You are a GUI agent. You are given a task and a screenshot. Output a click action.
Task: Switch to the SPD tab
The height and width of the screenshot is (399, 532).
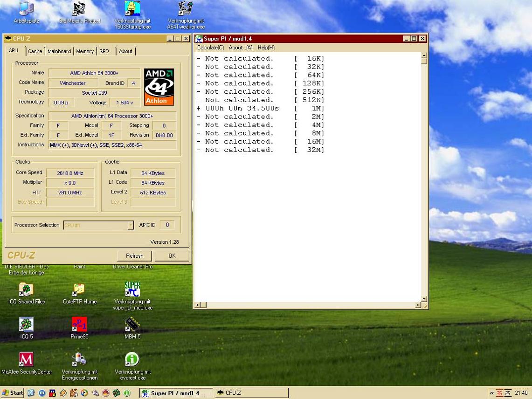tap(104, 51)
